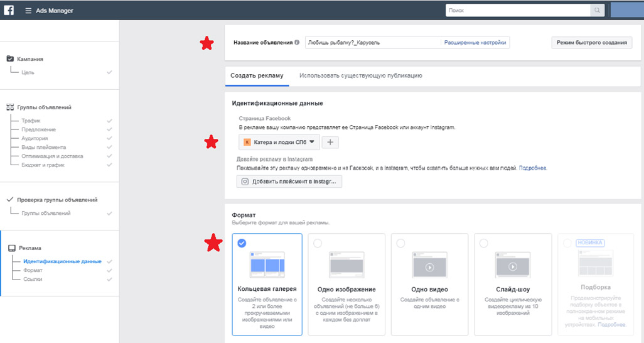This screenshot has height=343, width=644.
Task: Click the Одно видео play thumbnail
Action: (x=429, y=264)
